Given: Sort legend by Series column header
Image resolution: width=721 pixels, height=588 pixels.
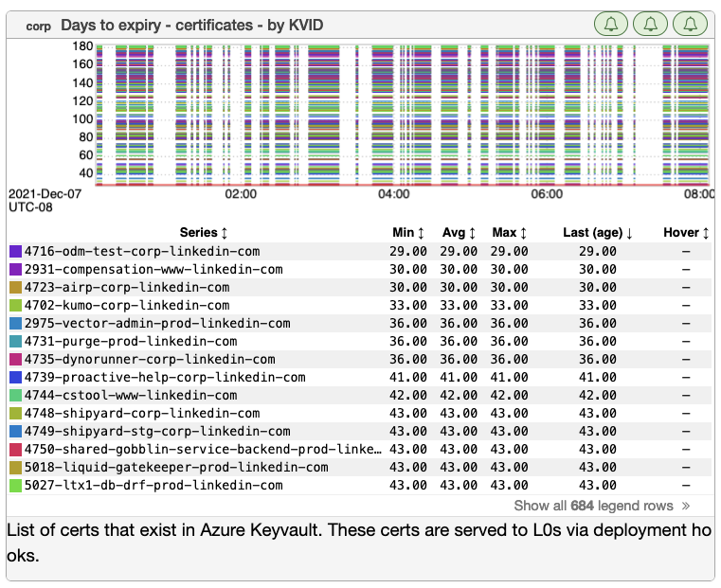Looking at the screenshot, I should point(204,232).
